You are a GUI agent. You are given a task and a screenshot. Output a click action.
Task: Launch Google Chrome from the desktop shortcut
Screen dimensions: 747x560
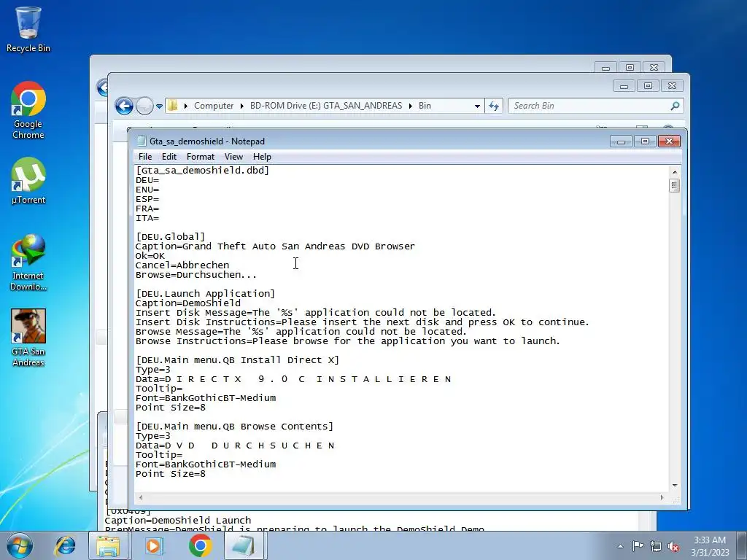tap(28, 110)
